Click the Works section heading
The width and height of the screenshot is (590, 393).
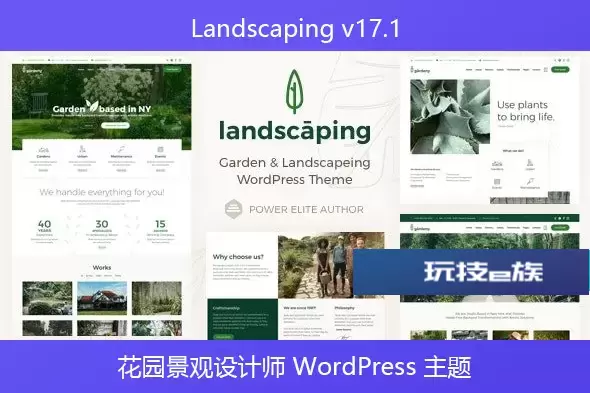(102, 267)
